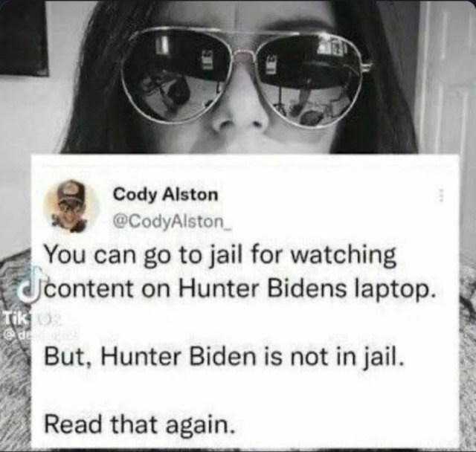Click the text 'But, Hunter Biden is not in jail.'
476x452 pixels.
tap(224, 357)
